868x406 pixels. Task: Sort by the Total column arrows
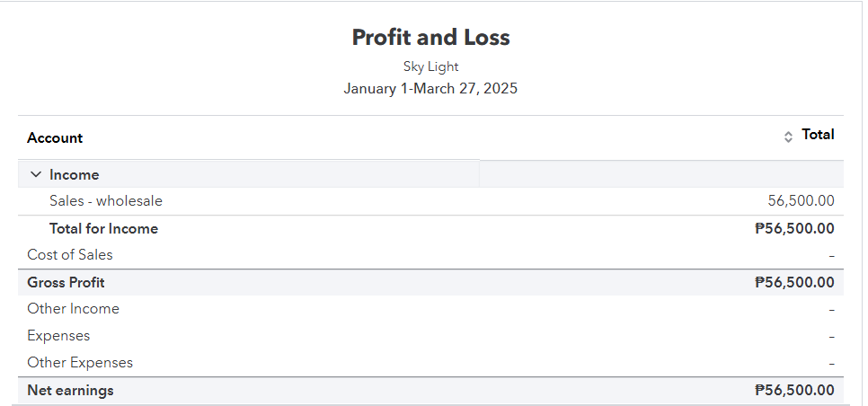(x=788, y=137)
